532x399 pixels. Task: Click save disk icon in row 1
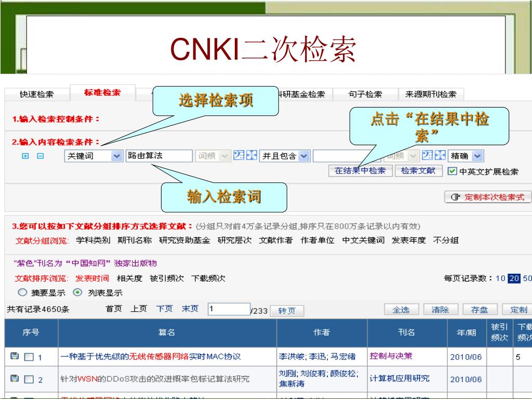pos(14,356)
